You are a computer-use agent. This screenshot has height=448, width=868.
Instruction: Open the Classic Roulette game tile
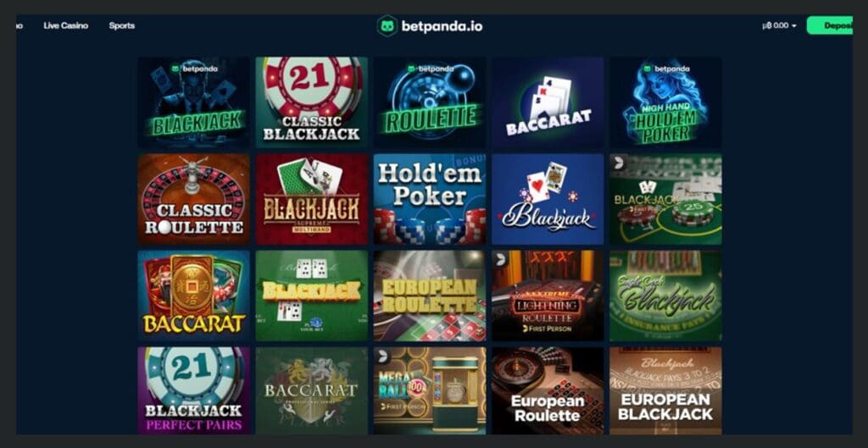194,199
